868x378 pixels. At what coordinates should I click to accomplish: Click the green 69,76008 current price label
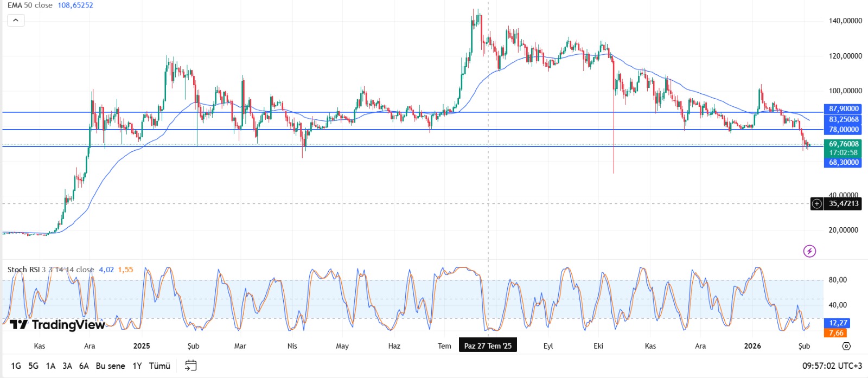tap(844, 144)
